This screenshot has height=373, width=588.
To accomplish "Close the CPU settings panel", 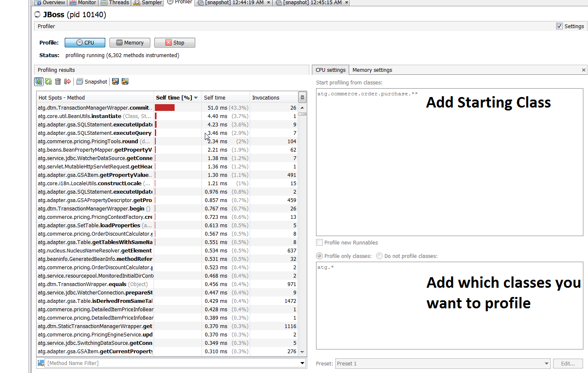I will 583,70.
